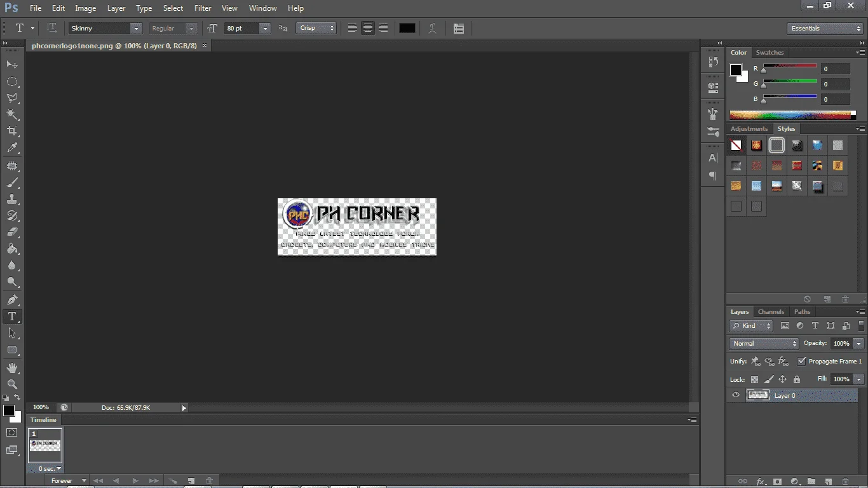Select the Zoom tool
Viewport: 868px width, 488px height.
[12, 384]
